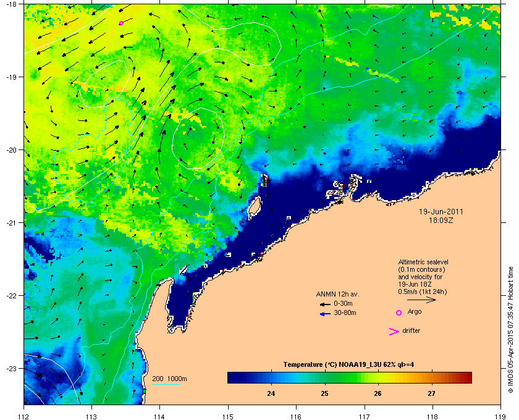
Task: Click the latitude axis label -23
Action: pyautogui.click(x=11, y=368)
